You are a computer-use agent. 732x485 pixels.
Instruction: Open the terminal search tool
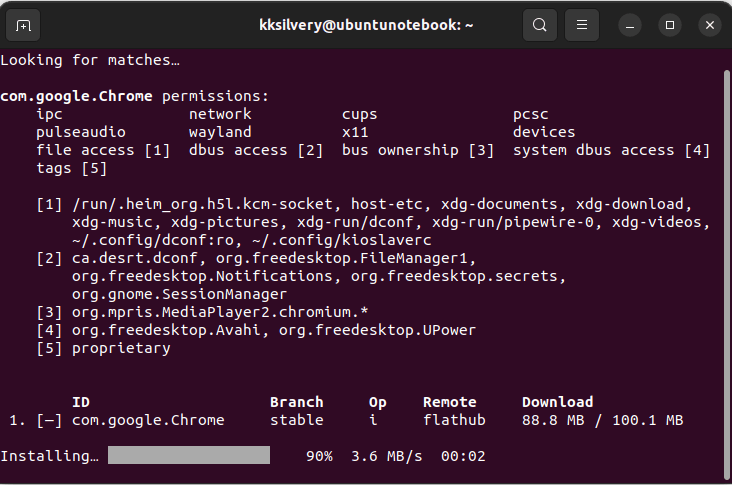(540, 25)
